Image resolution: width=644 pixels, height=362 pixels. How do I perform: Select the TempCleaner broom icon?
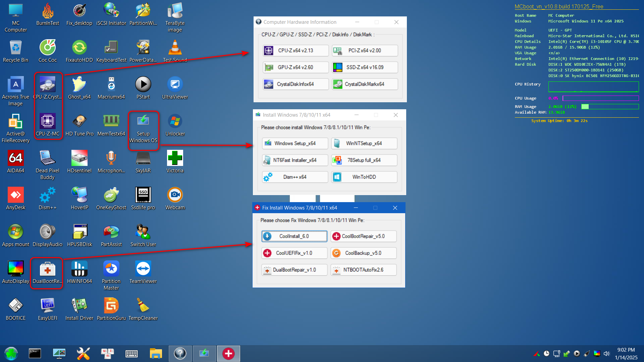[x=143, y=306]
